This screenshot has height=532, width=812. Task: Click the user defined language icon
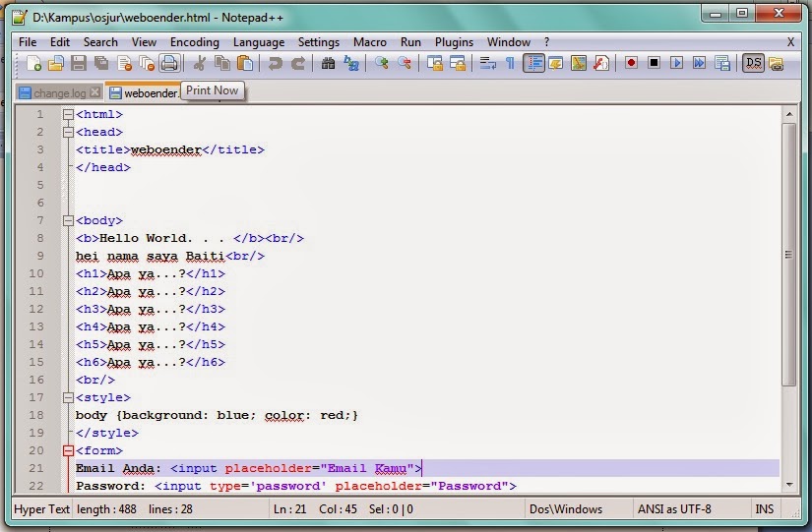click(x=556, y=64)
